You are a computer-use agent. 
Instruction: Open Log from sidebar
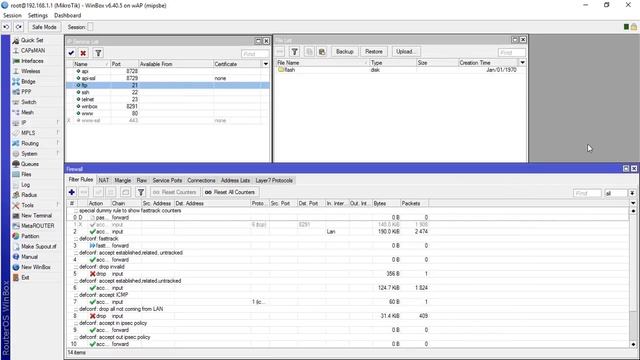25,185
